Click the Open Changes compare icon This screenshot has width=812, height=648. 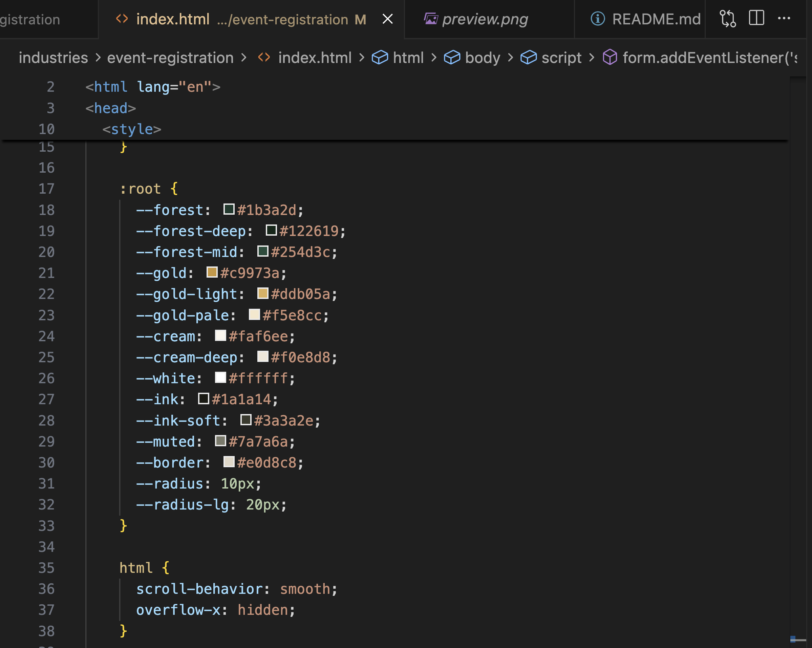point(727,19)
